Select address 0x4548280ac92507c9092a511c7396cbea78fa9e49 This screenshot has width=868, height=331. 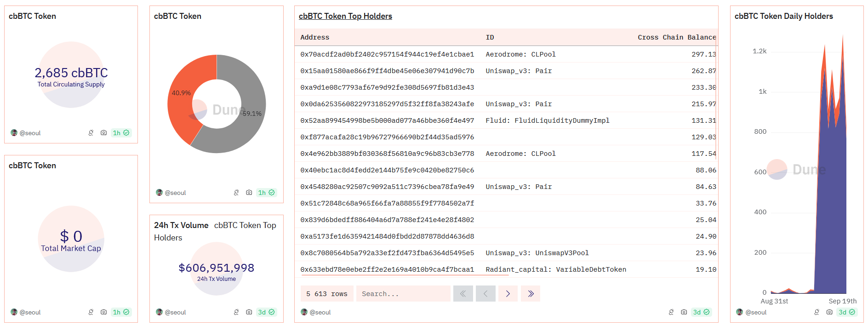pyautogui.click(x=387, y=187)
